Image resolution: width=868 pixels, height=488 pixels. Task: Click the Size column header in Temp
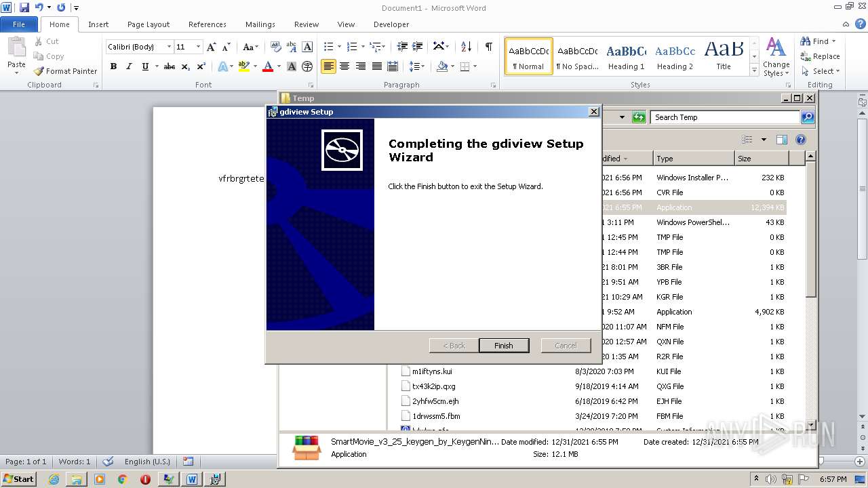pos(762,159)
